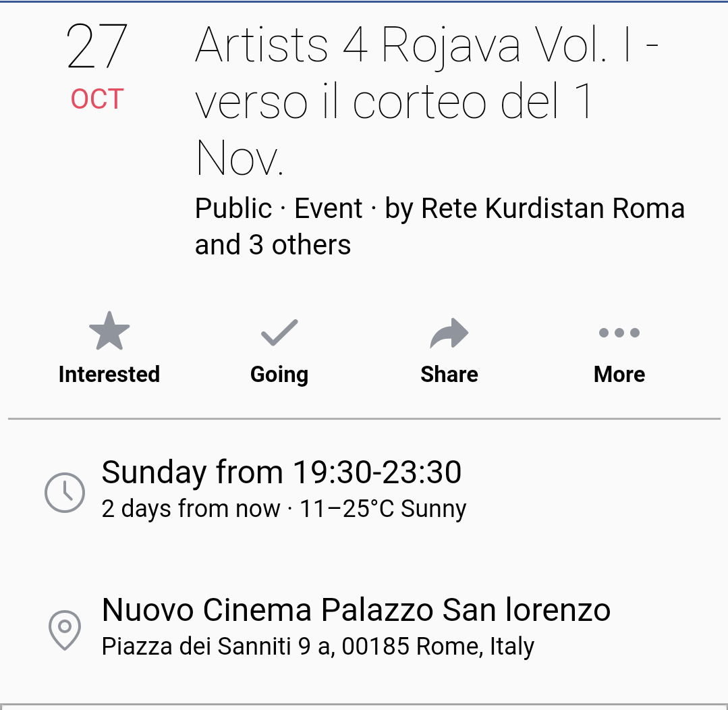This screenshot has height=710, width=728.
Task: Open the Nuovo Cinema Palazzo San lorenzo venue
Action: 356,610
